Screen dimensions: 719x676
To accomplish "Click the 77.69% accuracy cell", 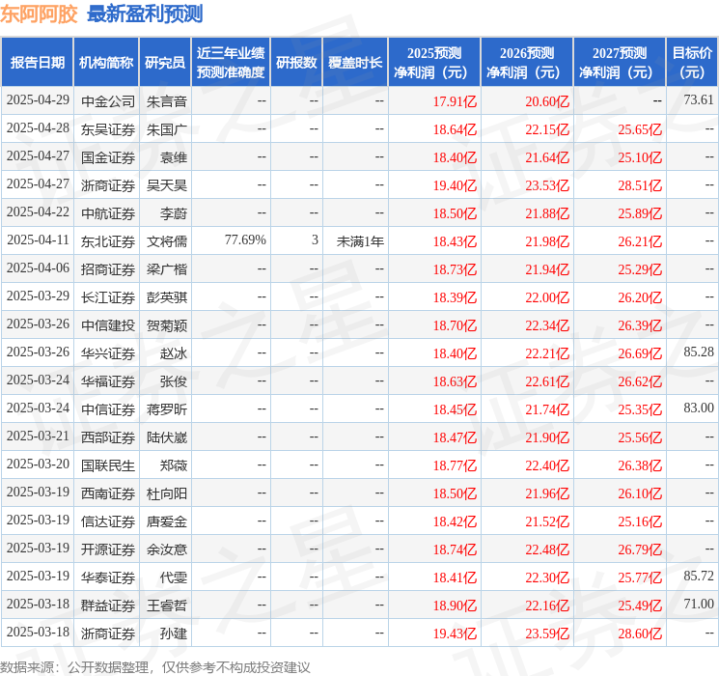I will 245,240.
